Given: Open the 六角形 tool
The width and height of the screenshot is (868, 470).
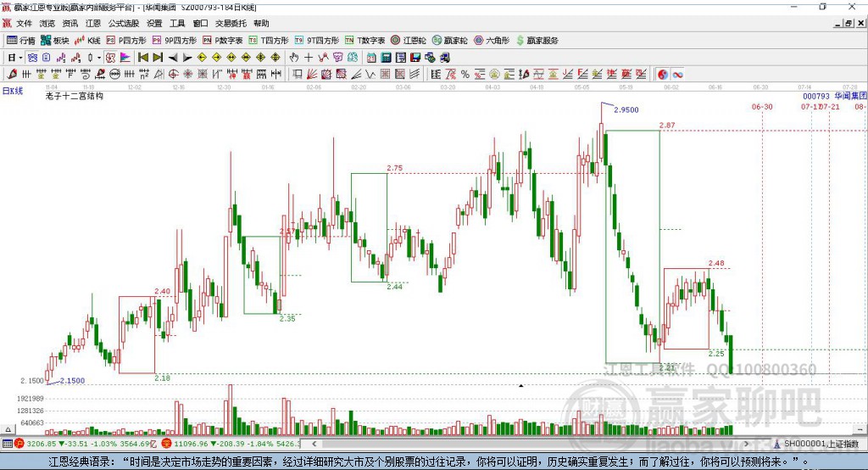Looking at the screenshot, I should 492,41.
